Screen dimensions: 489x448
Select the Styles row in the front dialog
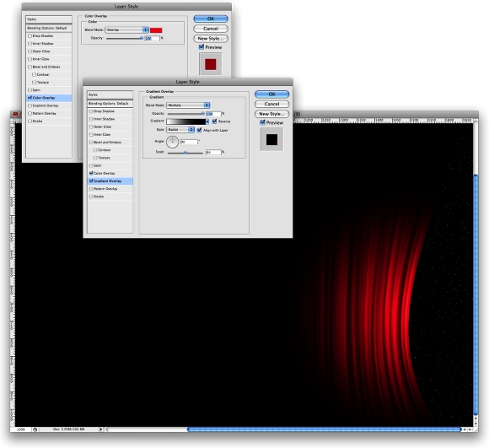(x=110, y=94)
